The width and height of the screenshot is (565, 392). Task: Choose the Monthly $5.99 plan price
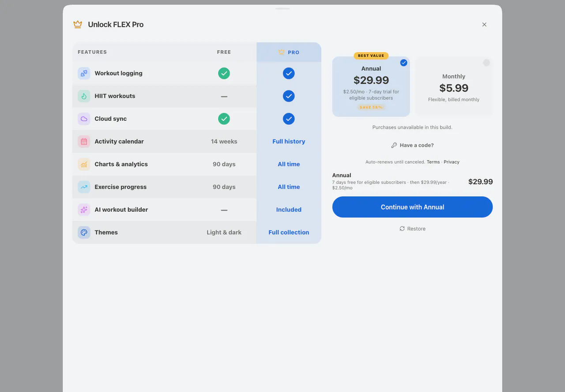tap(454, 88)
